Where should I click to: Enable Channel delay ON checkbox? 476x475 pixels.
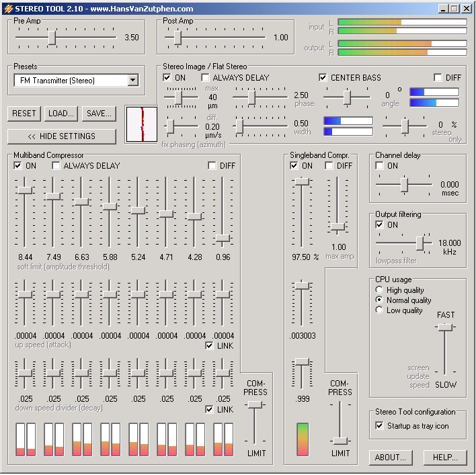379,166
